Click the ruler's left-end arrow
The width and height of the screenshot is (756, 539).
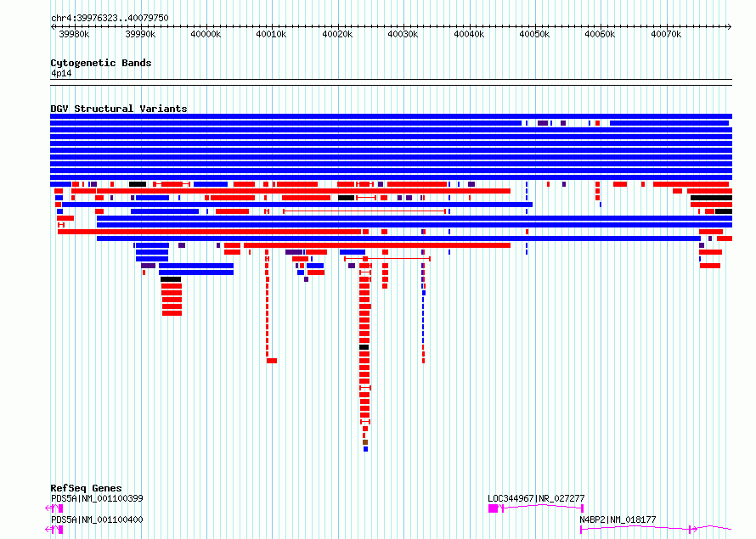pyautogui.click(x=53, y=27)
